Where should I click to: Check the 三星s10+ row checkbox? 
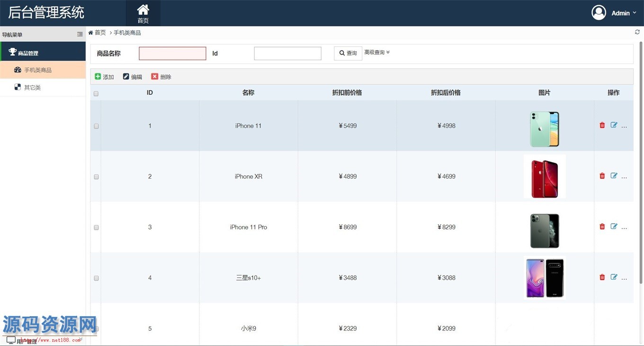point(96,278)
